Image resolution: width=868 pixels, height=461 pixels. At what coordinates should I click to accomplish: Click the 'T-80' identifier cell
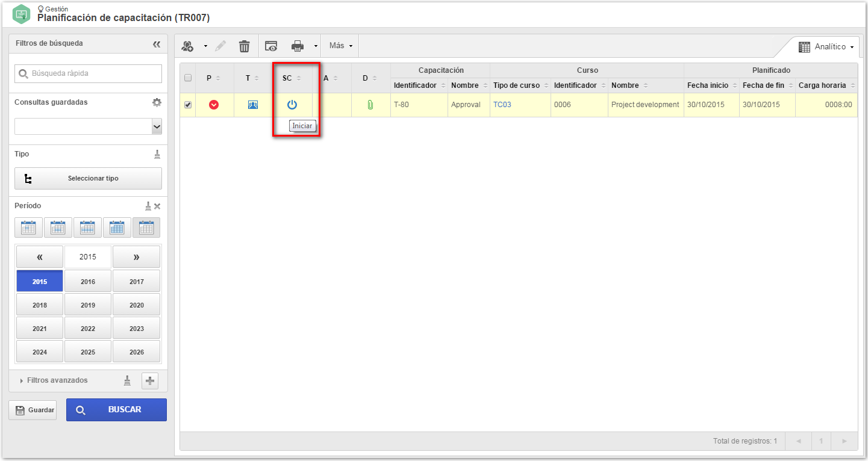tap(419, 105)
